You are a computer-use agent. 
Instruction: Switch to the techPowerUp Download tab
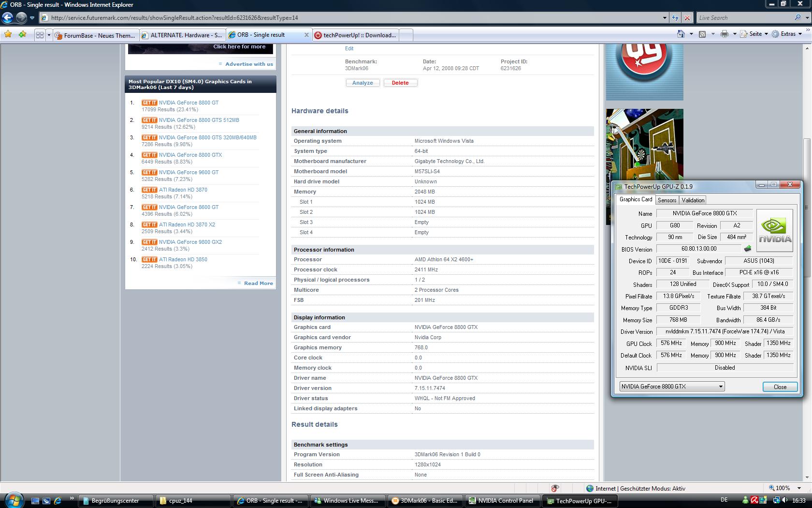tap(355, 35)
